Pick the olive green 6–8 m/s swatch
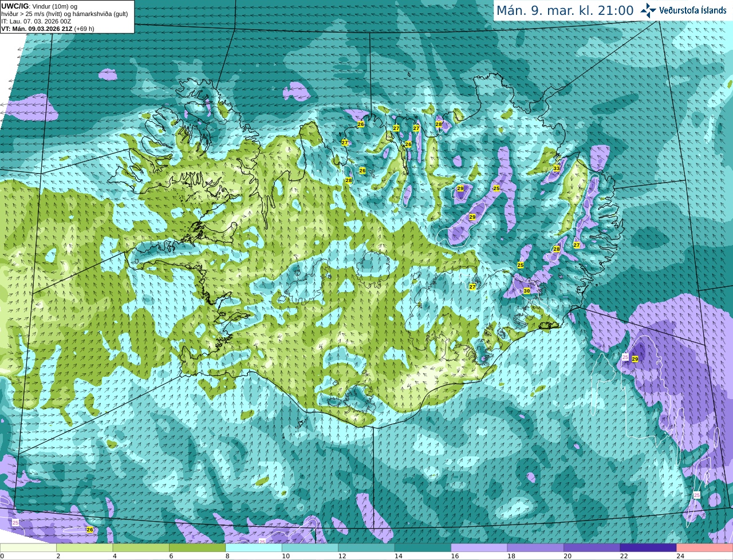This screenshot has width=733, height=560. click(198, 547)
